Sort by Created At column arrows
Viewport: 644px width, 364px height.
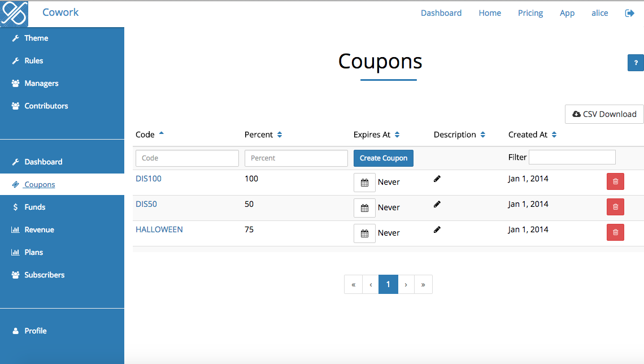click(554, 135)
